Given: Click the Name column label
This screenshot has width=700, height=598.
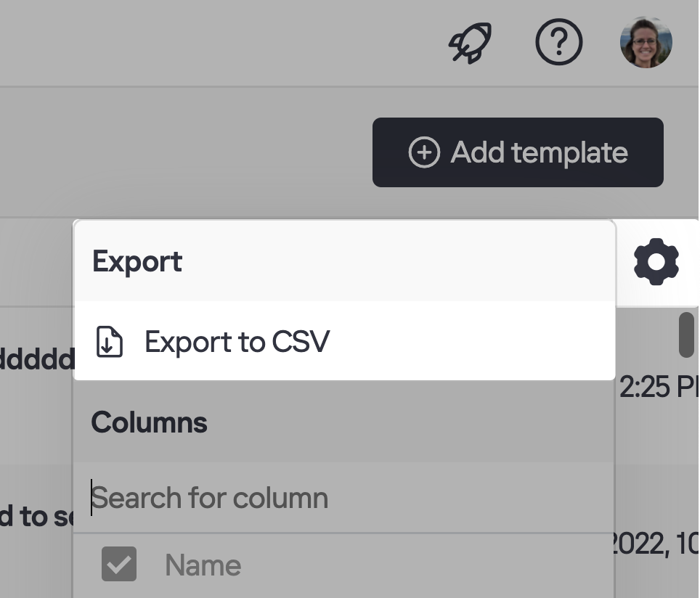Looking at the screenshot, I should [203, 565].
